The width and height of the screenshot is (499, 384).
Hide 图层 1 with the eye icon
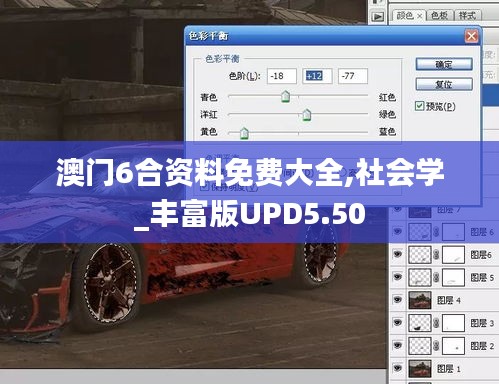coord(397,368)
